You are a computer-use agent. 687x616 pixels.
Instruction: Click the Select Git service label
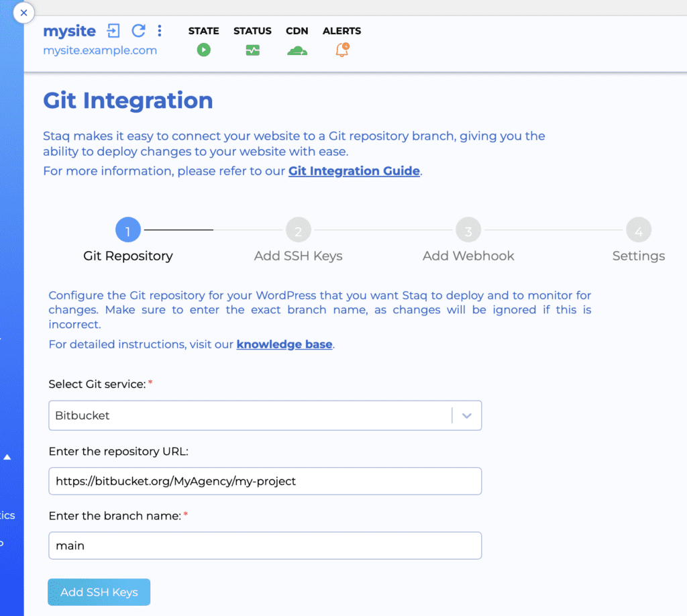(97, 384)
